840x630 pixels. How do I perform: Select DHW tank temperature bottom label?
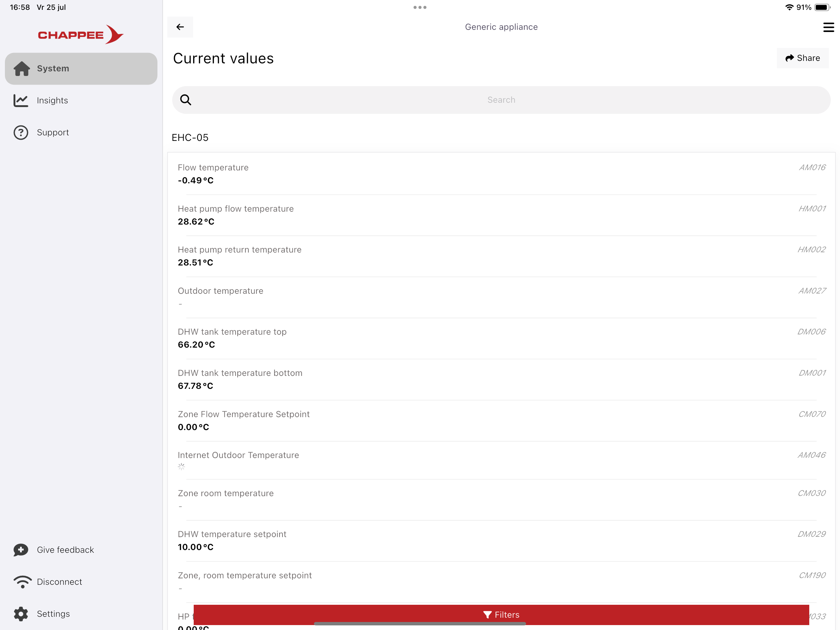pyautogui.click(x=240, y=373)
